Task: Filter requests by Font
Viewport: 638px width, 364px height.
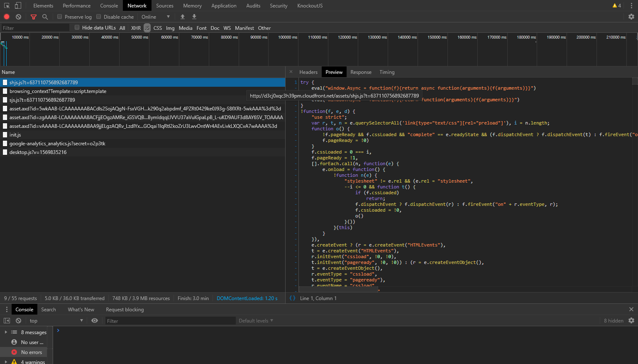Action: point(201,28)
